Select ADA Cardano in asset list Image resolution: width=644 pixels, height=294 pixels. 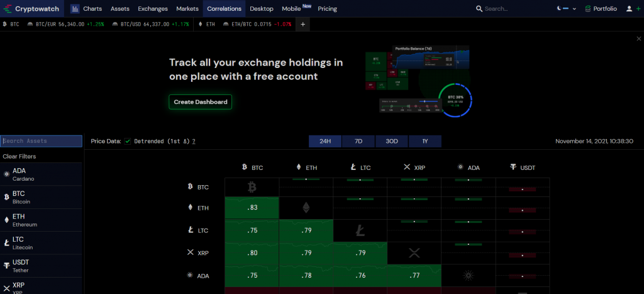(41, 174)
